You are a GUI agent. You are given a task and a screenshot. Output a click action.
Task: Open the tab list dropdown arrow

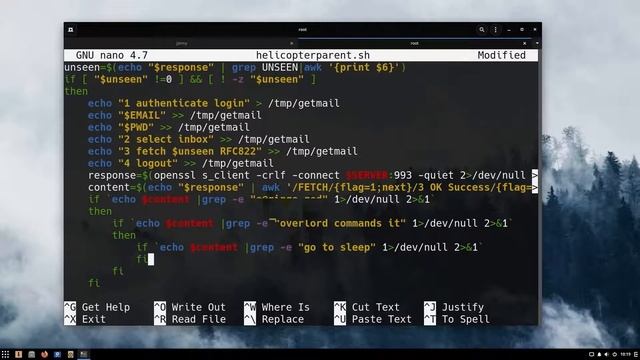pos(537,43)
